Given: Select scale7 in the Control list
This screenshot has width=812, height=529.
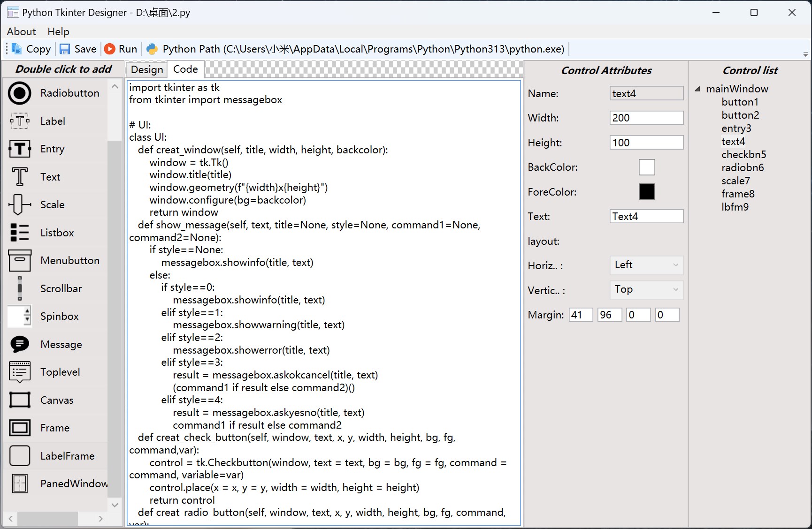Looking at the screenshot, I should coord(735,181).
